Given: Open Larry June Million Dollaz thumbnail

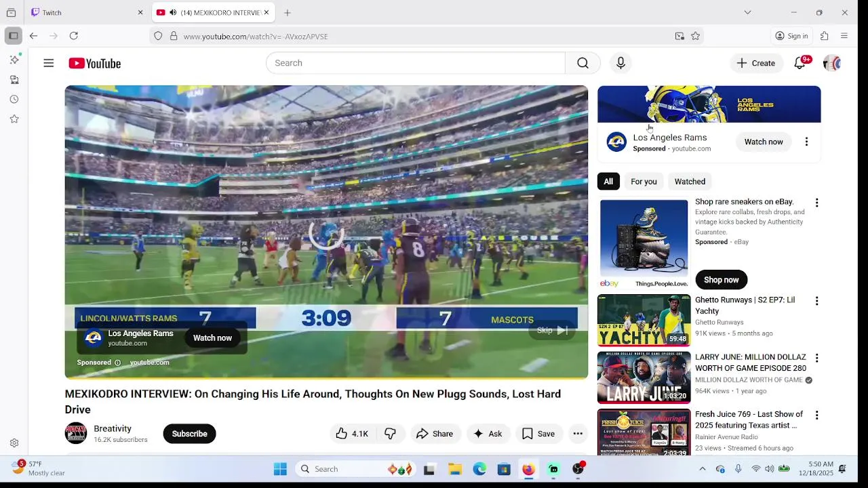Looking at the screenshot, I should pyautogui.click(x=644, y=378).
